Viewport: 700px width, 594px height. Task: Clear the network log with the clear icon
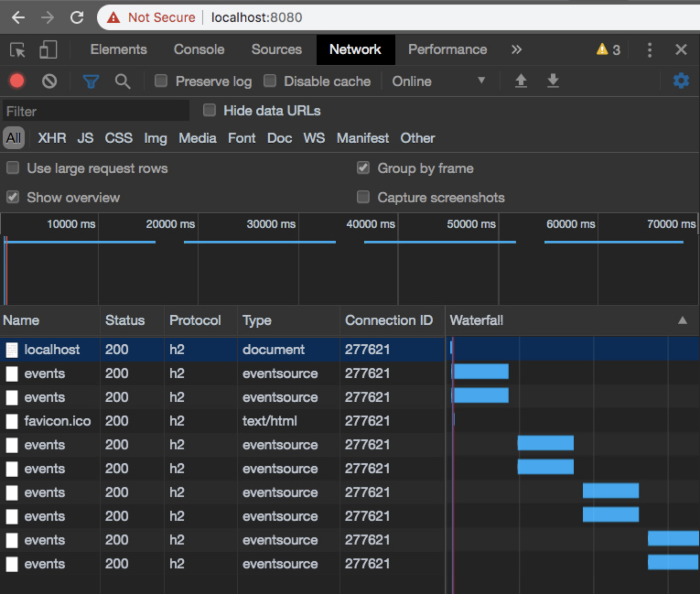(x=49, y=81)
